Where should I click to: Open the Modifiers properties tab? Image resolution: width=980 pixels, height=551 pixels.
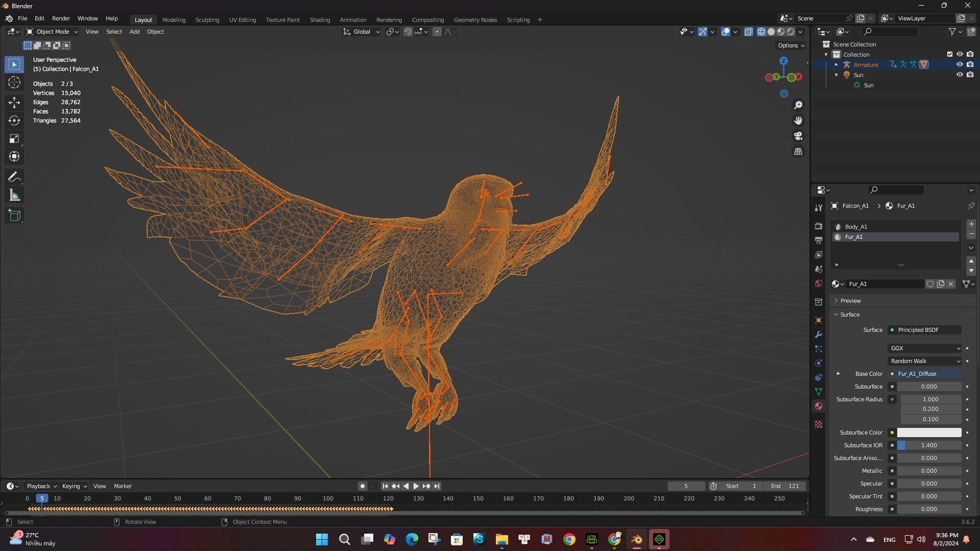click(819, 334)
